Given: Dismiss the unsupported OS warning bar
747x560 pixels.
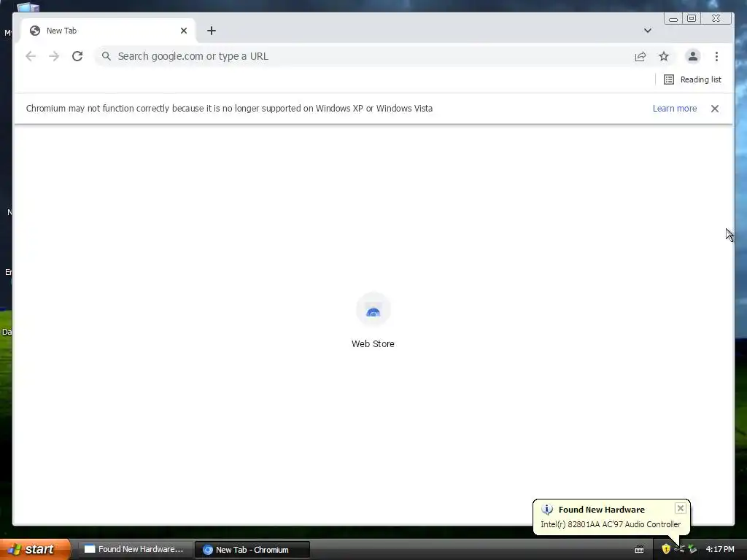Looking at the screenshot, I should (x=715, y=109).
